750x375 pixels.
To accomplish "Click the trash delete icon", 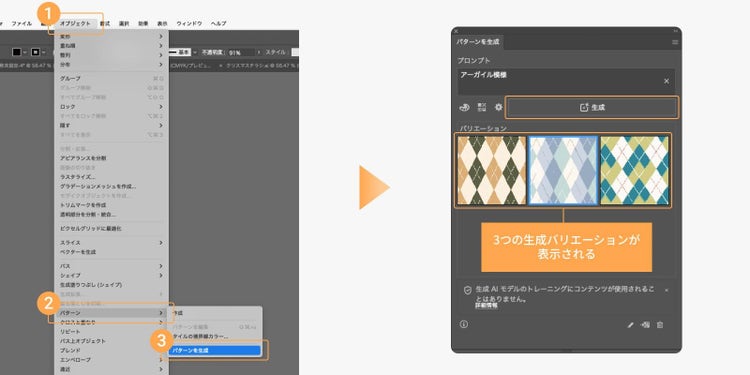I will pos(660,325).
